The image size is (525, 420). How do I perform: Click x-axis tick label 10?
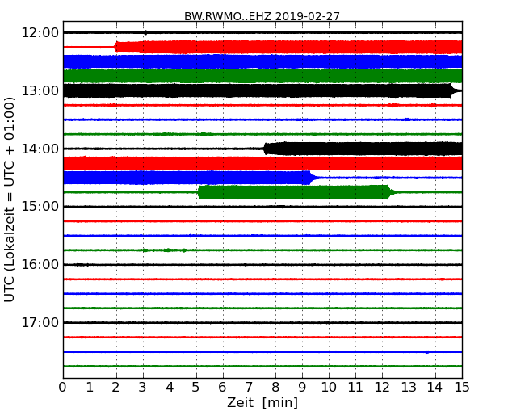point(329,388)
